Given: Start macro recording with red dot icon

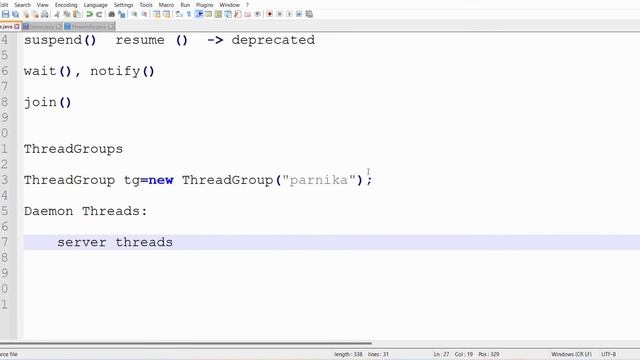Looking at the screenshot, I should click(269, 14).
